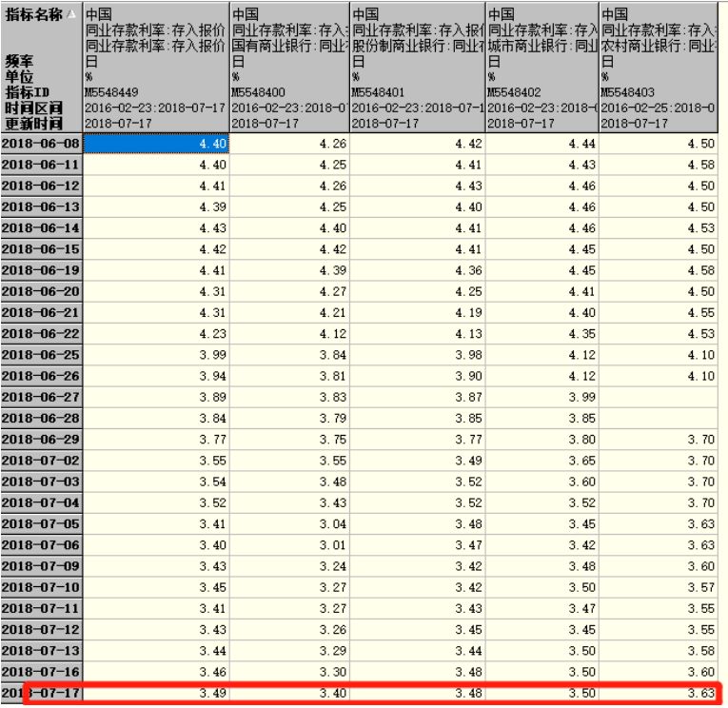Screen dimensions: 728x708
Task: Select row header 2018-06-15
Action: (41, 249)
